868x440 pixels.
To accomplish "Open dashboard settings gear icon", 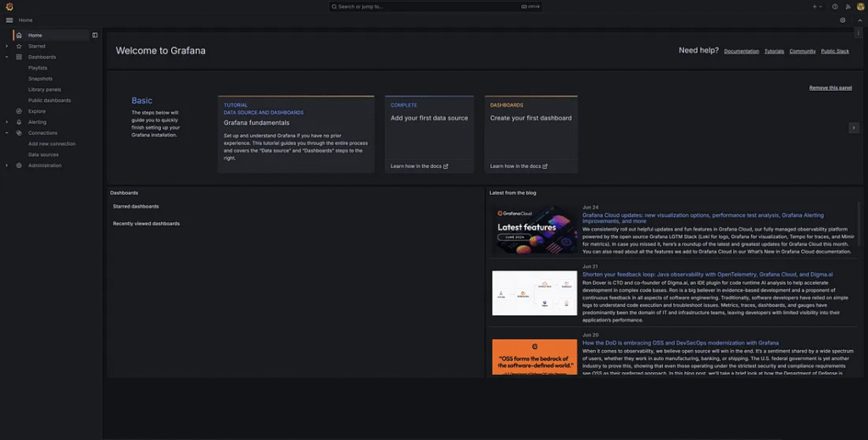I will point(843,20).
